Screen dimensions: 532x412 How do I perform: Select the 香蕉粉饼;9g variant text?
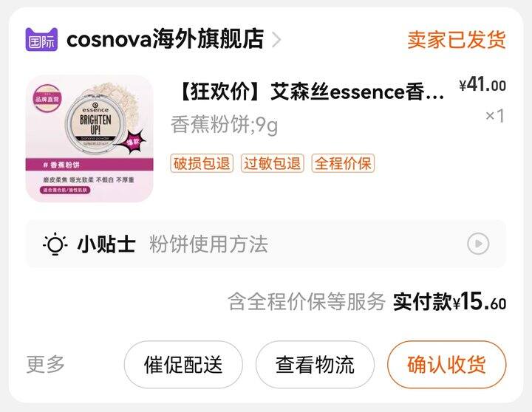(x=225, y=125)
